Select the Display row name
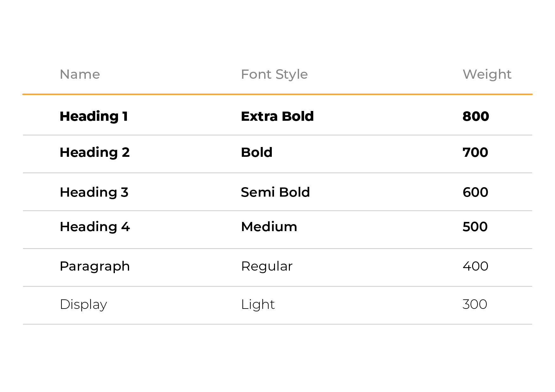This screenshot has width=555, height=392. tap(83, 305)
